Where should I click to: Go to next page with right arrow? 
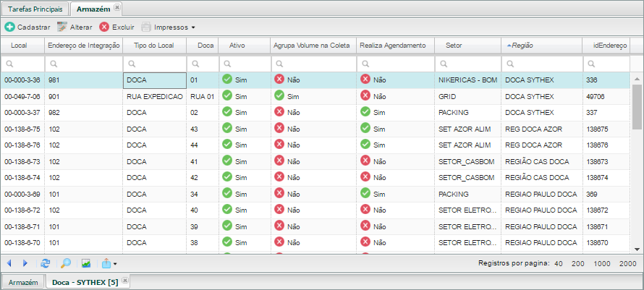pos(25,263)
